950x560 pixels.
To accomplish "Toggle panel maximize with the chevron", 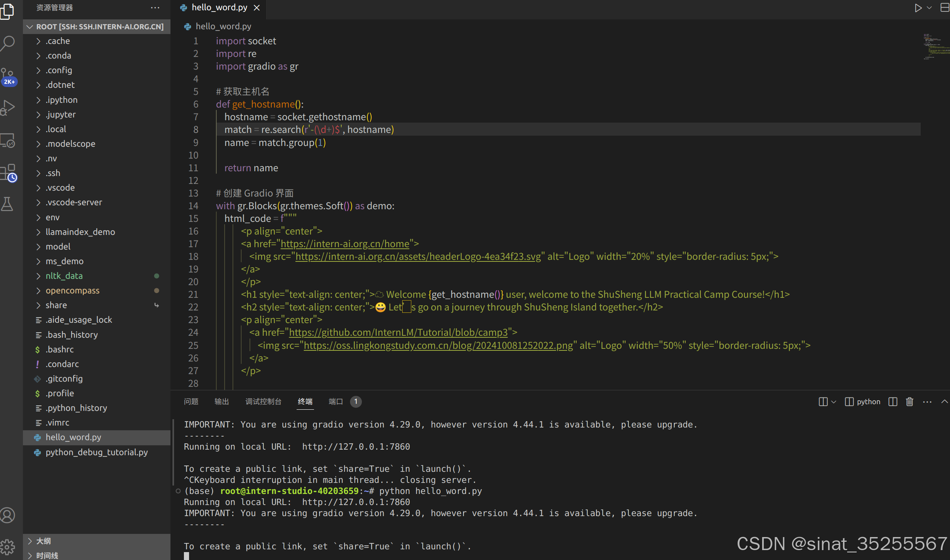I will click(x=945, y=401).
